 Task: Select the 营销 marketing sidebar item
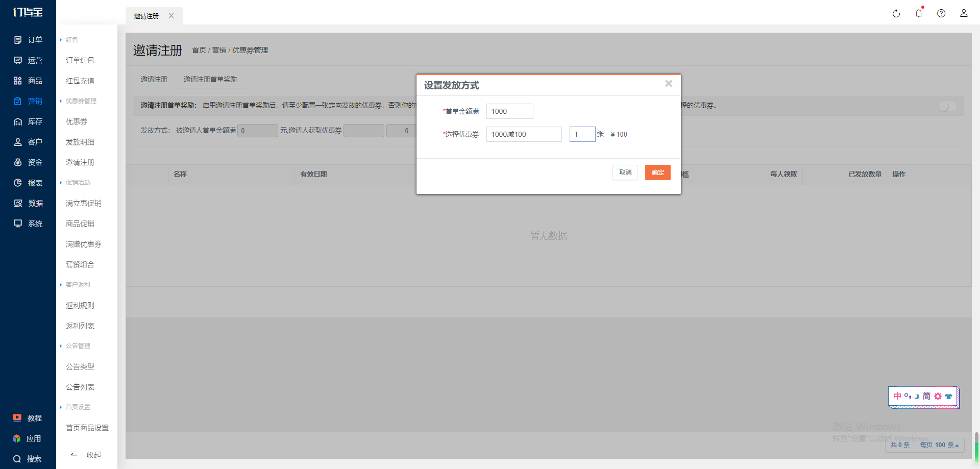click(28, 101)
